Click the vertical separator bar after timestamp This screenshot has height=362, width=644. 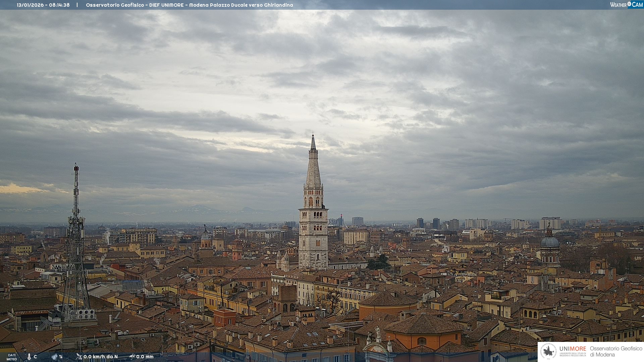(x=77, y=5)
